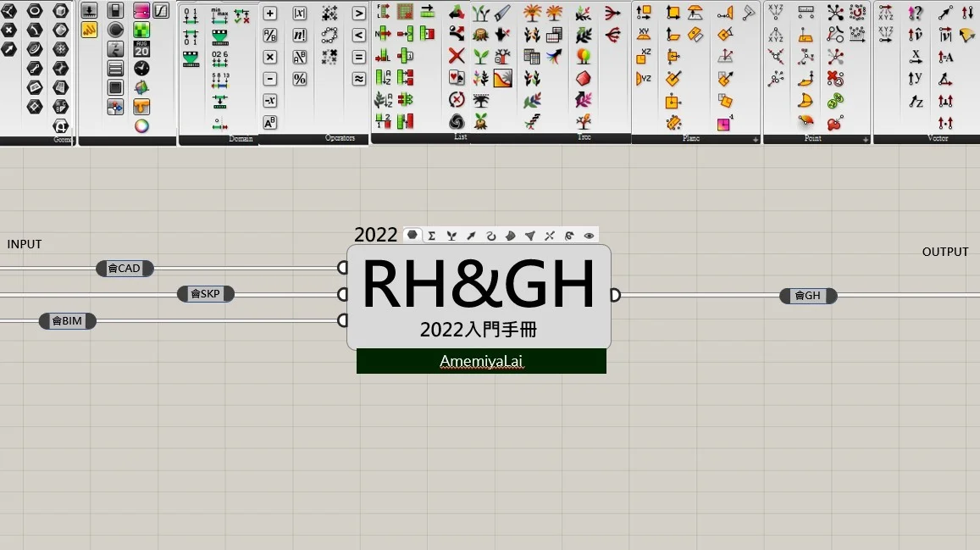Pick the red X Cull Pattern icon
The image size is (980, 550).
tap(457, 56)
